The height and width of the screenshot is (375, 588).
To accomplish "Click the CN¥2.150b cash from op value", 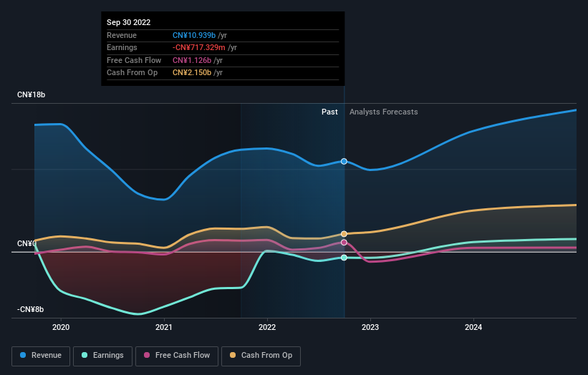I will [193, 72].
